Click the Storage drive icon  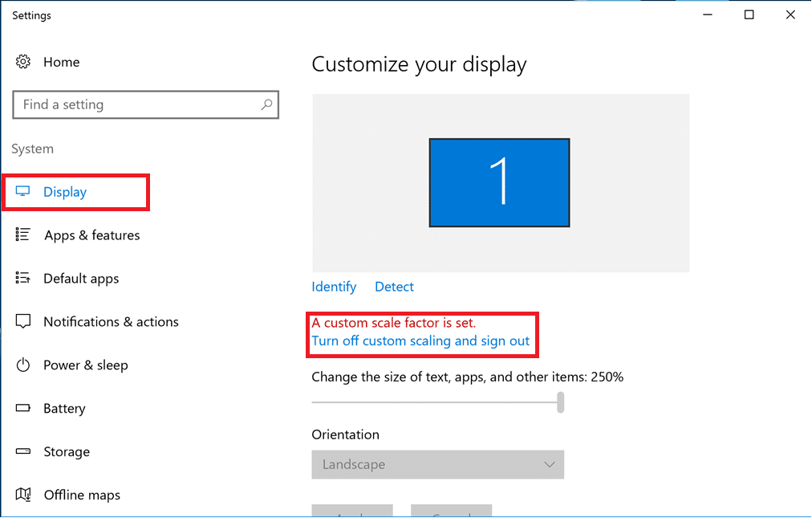24,452
